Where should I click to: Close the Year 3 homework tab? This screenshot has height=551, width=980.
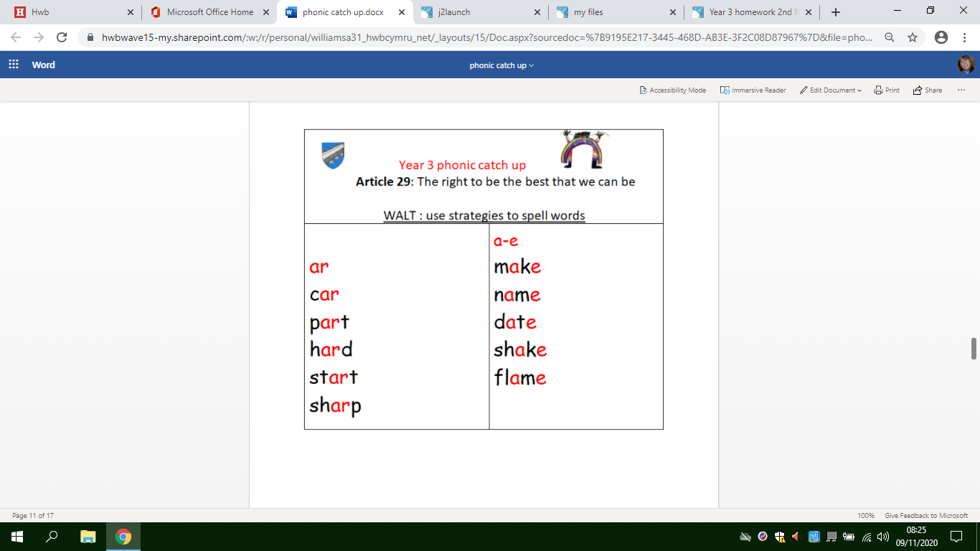coord(808,12)
